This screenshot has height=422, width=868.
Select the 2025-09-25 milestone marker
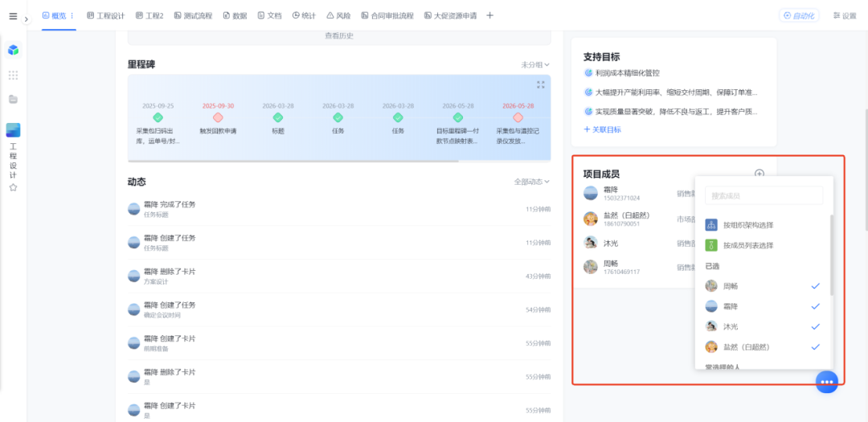[158, 117]
